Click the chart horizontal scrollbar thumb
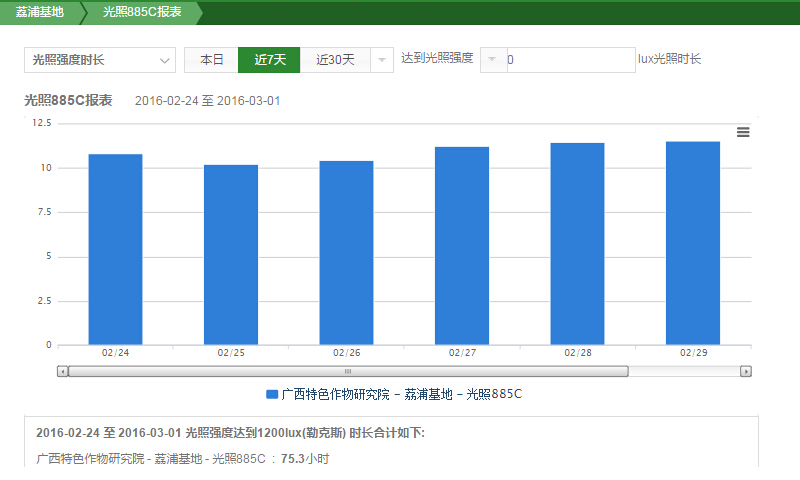Screen dimensions: 800x480 click(x=348, y=371)
